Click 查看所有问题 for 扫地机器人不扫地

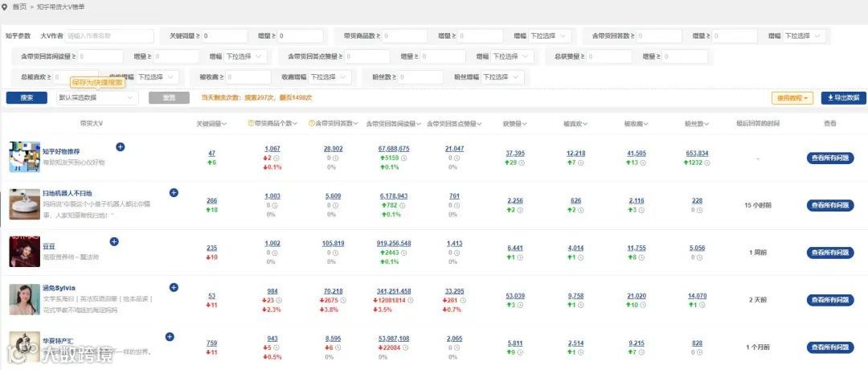coord(830,205)
